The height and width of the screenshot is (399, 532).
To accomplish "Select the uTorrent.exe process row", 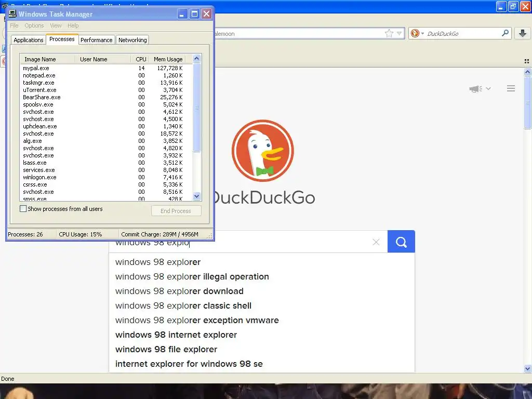I will point(106,90).
